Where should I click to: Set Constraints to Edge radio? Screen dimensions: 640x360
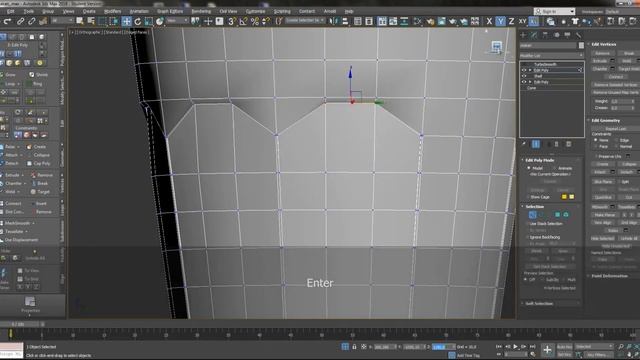pos(616,140)
